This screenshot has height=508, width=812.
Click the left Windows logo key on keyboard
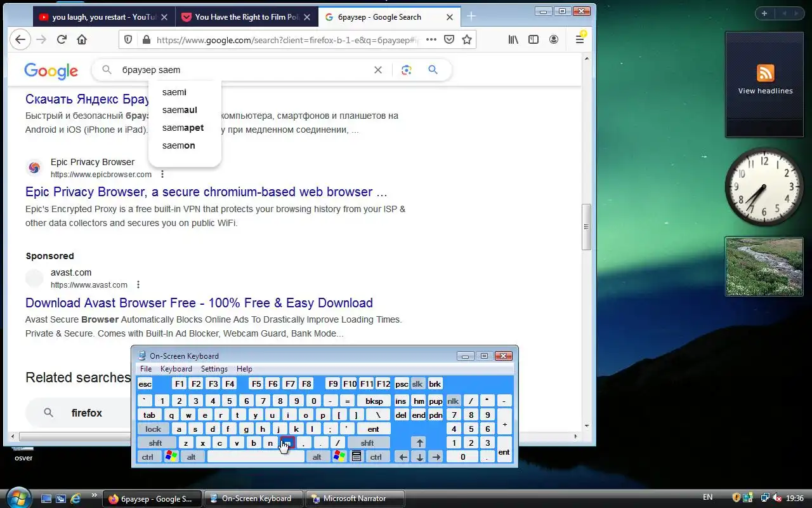point(171,457)
